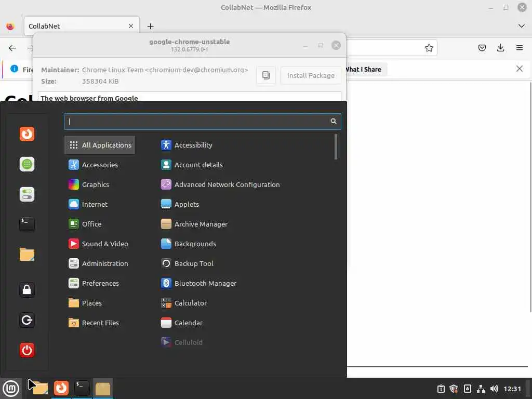Select the CollabNet tab
This screenshot has height=399, width=532.
[82, 26]
